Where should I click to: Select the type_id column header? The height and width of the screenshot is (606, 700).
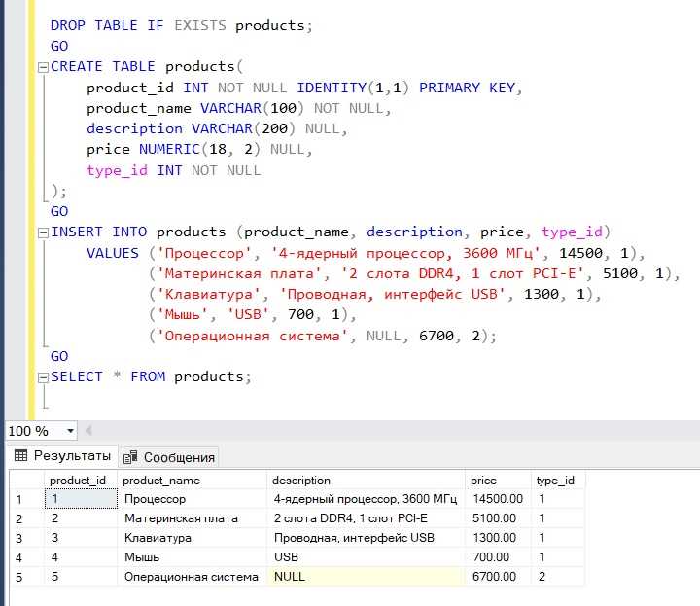(558, 481)
